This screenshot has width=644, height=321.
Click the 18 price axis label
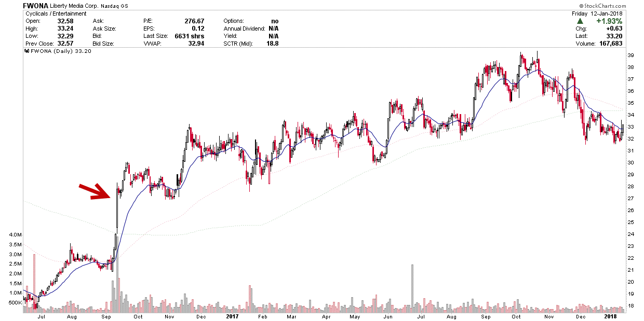coord(631,306)
